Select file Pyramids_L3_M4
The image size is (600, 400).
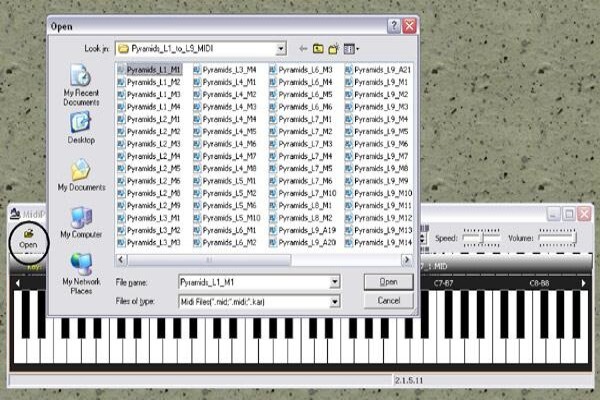pyautogui.click(x=225, y=70)
